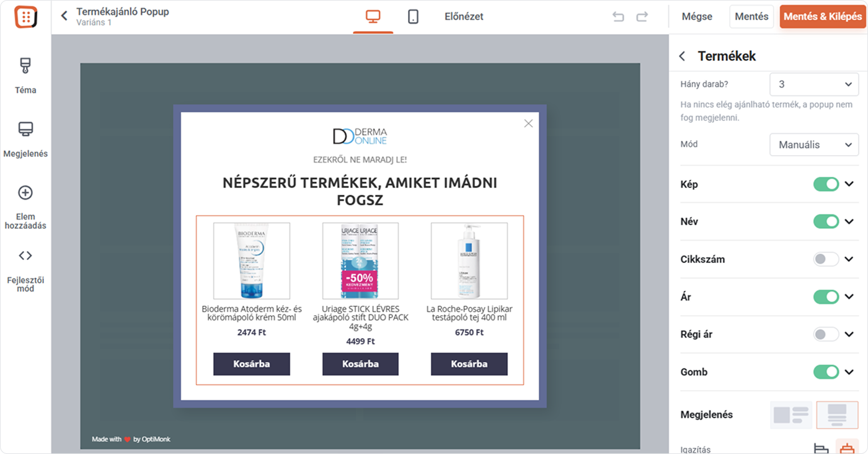Choose left alignment icon in Igazítás
This screenshot has width=868, height=454.
coord(821,448)
